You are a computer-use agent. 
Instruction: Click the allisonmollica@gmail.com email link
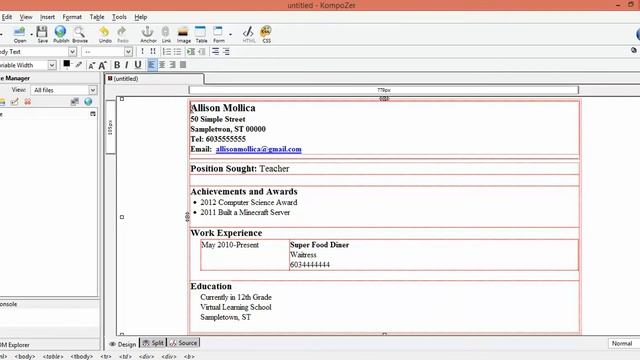[x=258, y=149]
